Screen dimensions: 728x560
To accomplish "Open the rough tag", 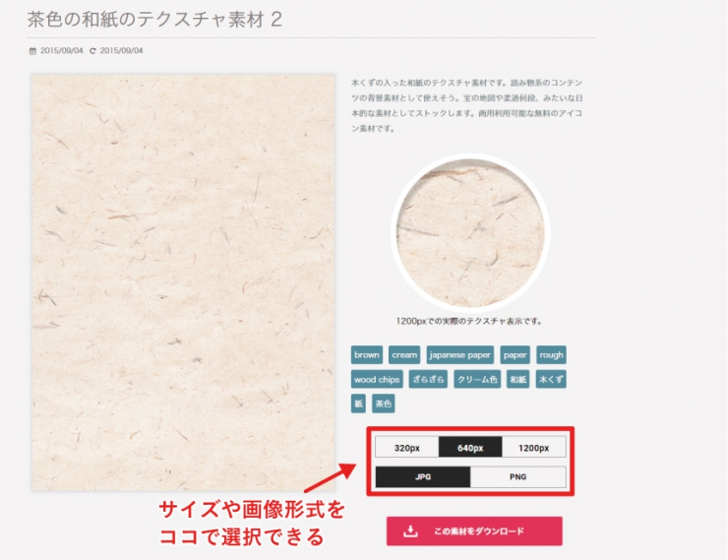I will 551,354.
